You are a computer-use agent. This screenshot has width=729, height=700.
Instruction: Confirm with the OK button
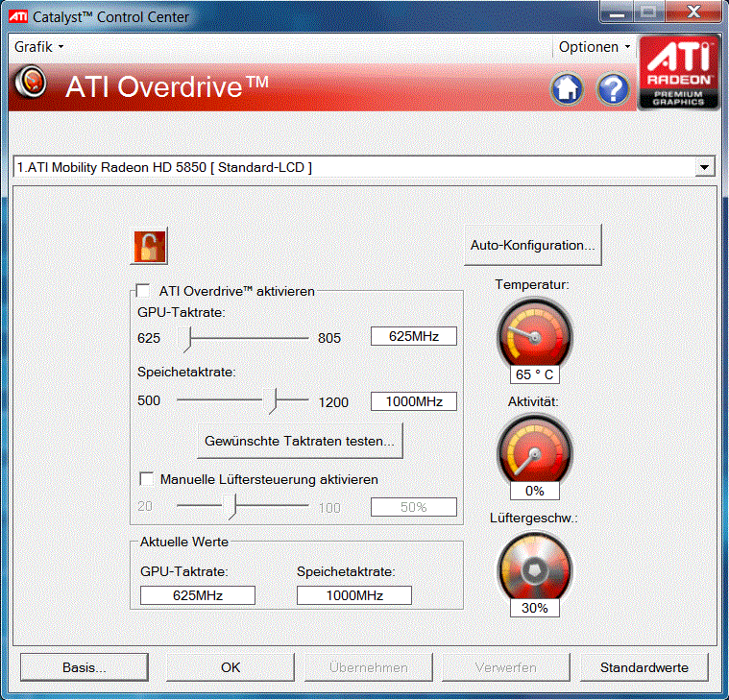[x=231, y=667]
